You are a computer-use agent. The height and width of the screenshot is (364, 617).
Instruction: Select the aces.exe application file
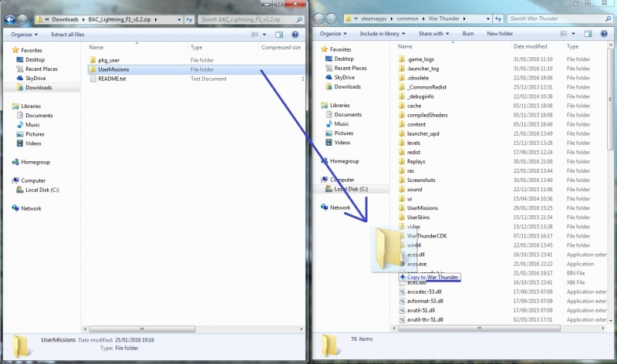pyautogui.click(x=416, y=264)
